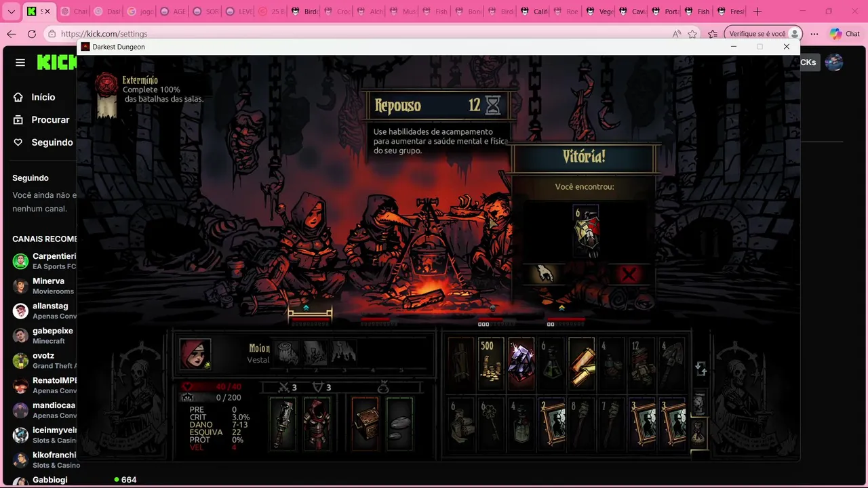Click the Repouso hourglass icon

(x=493, y=105)
